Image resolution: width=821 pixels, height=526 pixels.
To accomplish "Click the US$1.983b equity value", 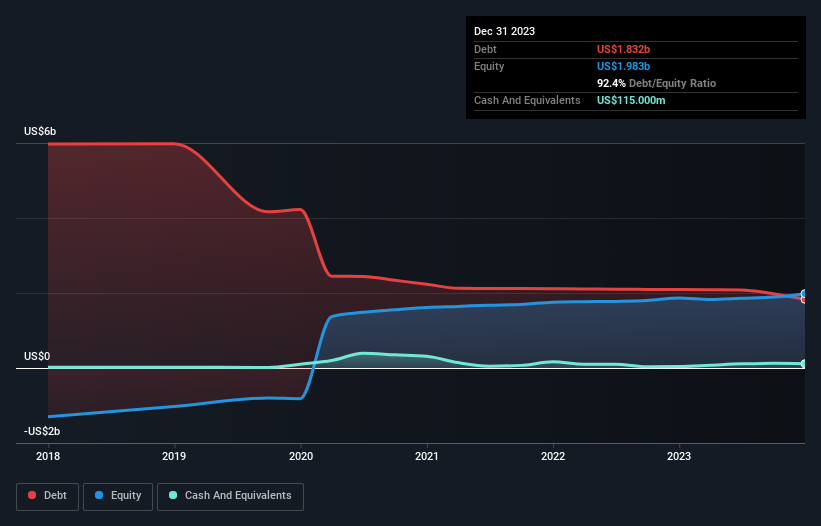I will tap(623, 66).
